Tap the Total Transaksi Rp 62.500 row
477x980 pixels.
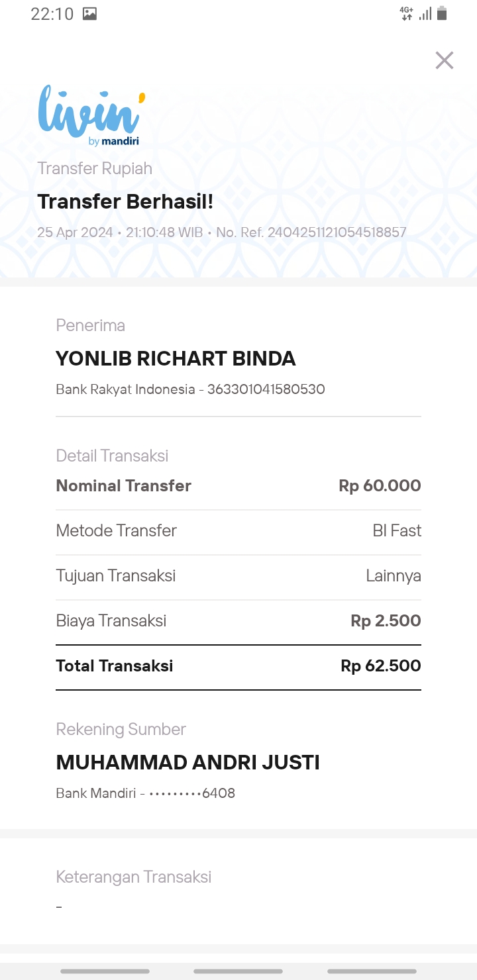238,666
